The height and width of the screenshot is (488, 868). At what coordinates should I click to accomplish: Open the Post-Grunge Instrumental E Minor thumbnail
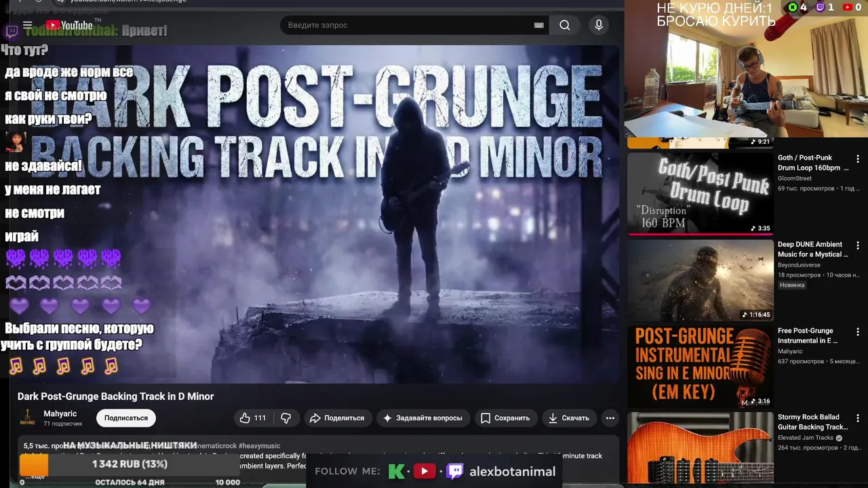pyautogui.click(x=701, y=366)
